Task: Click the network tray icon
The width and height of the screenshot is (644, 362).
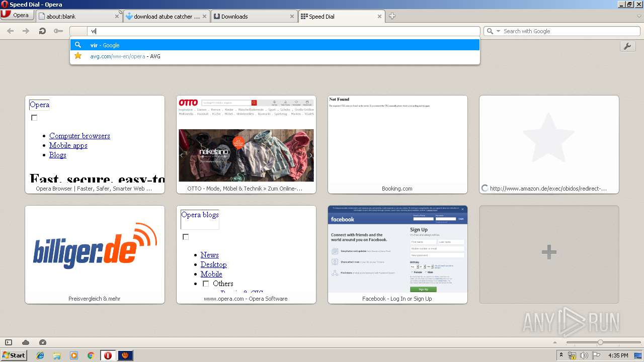Action: coord(572,355)
